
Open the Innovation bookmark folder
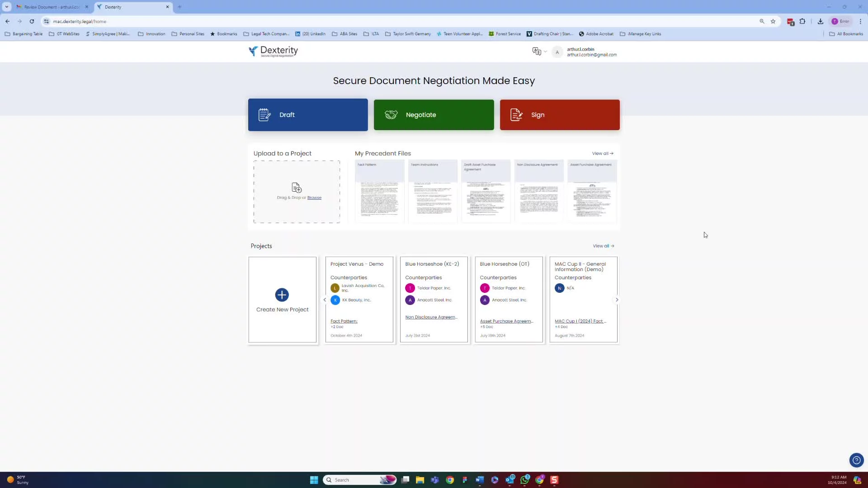tap(151, 34)
